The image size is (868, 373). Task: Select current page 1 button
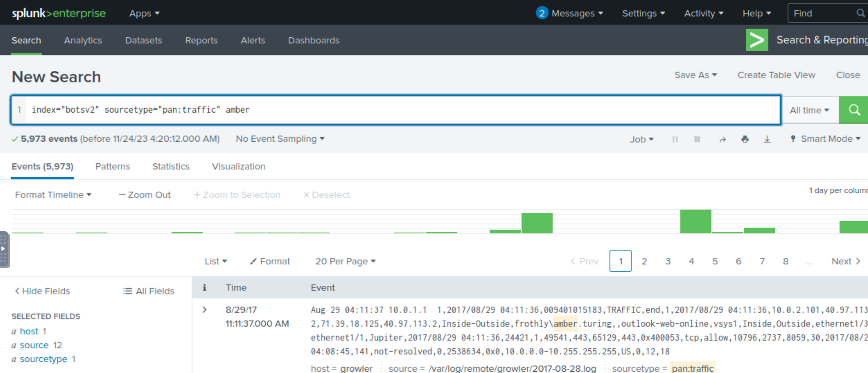tap(620, 261)
